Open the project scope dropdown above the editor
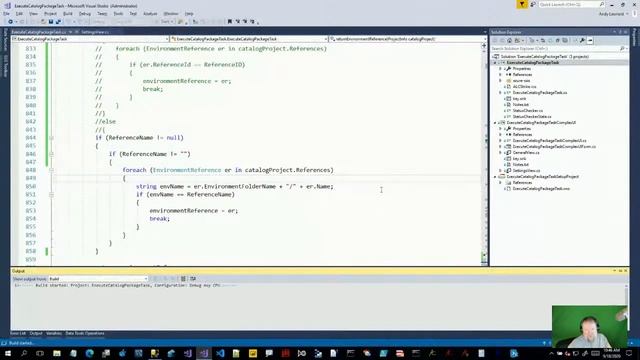Screen dimensions: 640x360 click(x=90, y=39)
